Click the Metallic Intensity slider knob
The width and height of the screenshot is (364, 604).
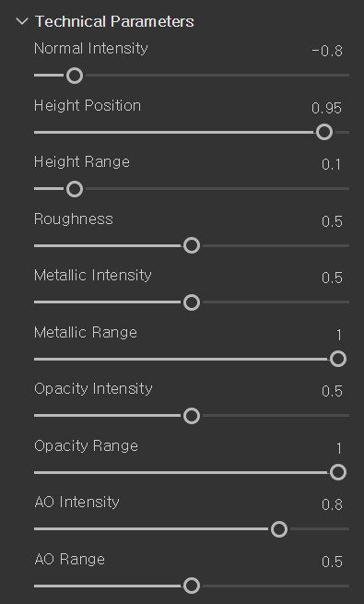click(192, 302)
